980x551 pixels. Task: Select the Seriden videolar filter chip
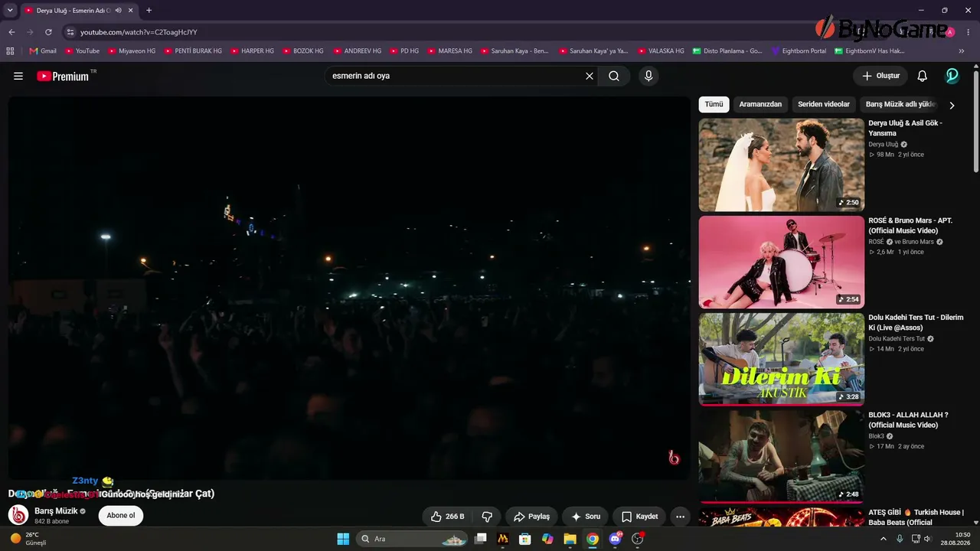[824, 104]
